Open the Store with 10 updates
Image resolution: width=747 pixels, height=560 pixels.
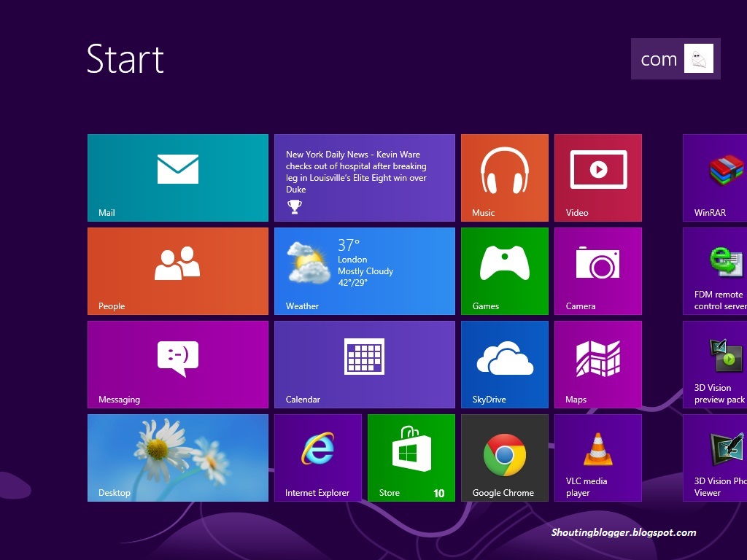point(411,457)
